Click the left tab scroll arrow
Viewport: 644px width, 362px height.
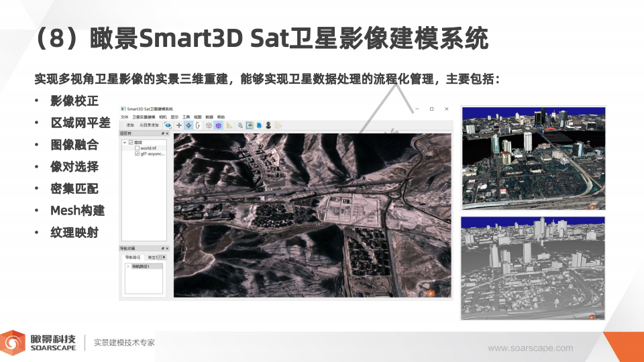(x=160, y=257)
